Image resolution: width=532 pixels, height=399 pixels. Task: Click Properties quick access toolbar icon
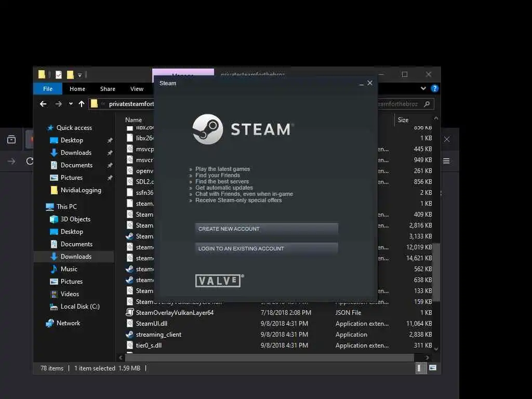pyautogui.click(x=59, y=75)
